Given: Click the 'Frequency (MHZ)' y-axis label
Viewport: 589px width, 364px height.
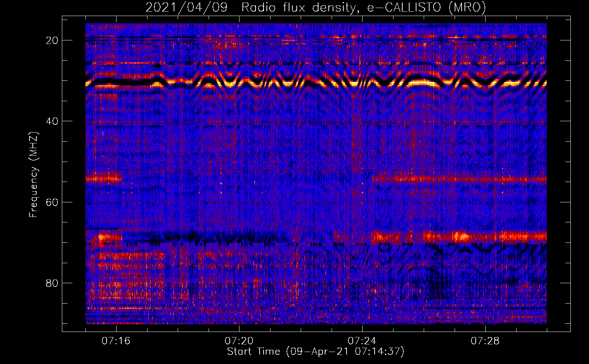Looking at the screenshot, I should click(x=33, y=175).
